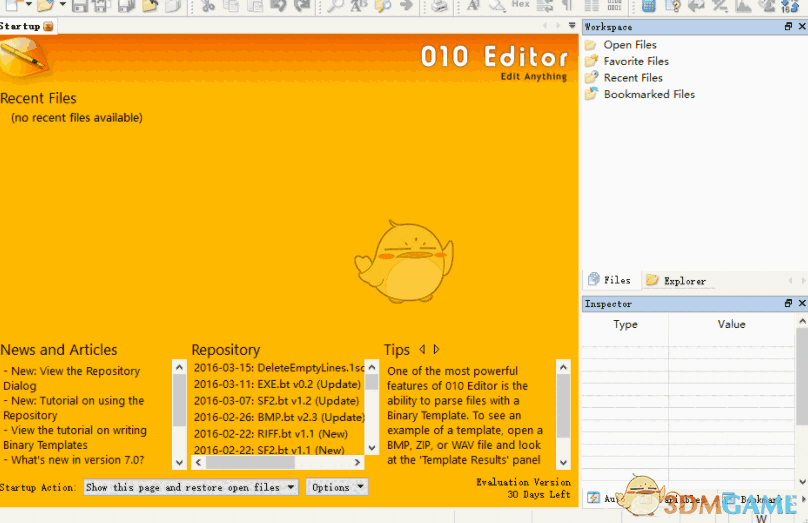Click the Value column header in Inspector

[732, 324]
